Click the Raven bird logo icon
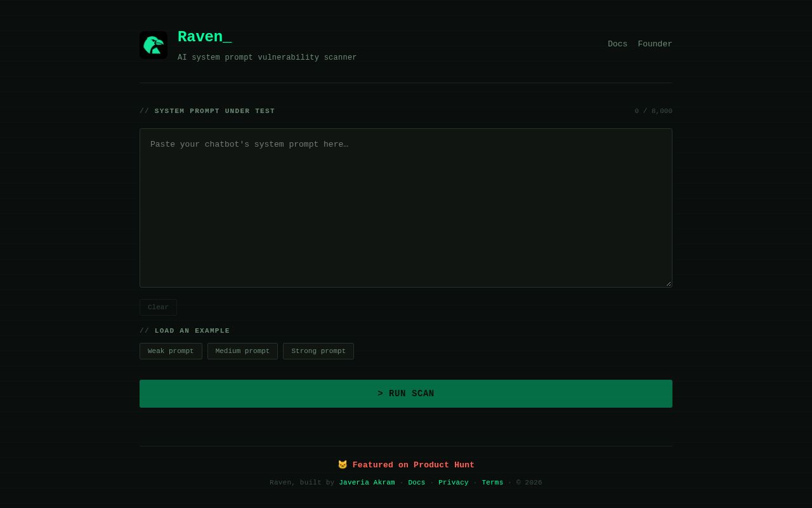Screen dimensions: 812x508 [x=154, y=45]
